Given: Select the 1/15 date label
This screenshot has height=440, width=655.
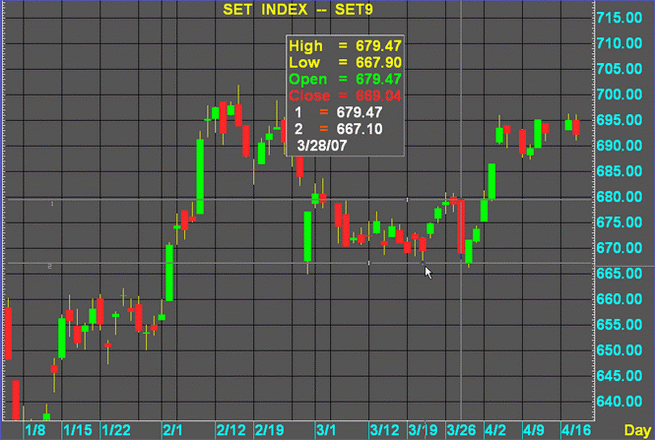Looking at the screenshot, I should pos(78,430).
